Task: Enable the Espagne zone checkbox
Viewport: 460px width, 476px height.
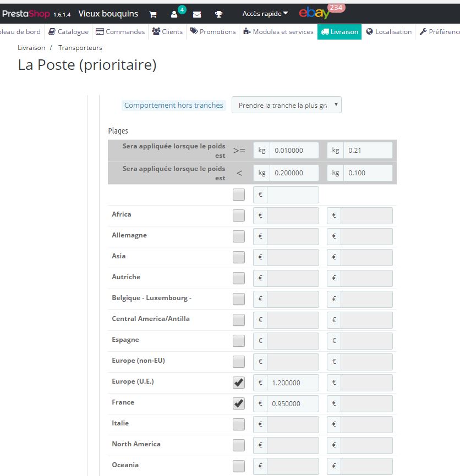Action: (x=239, y=341)
